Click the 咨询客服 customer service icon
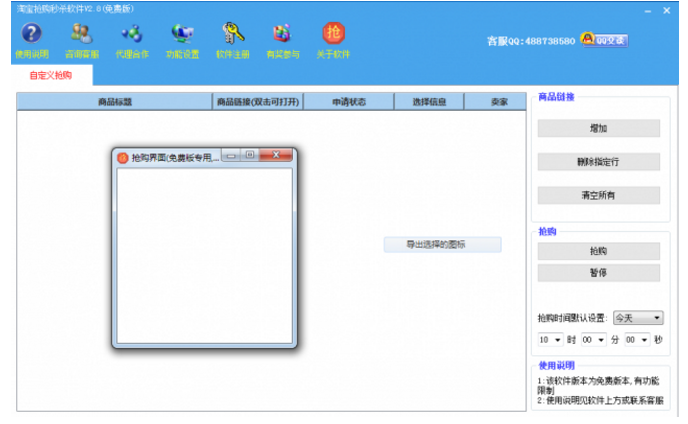The width and height of the screenshot is (688, 424). 82,33
